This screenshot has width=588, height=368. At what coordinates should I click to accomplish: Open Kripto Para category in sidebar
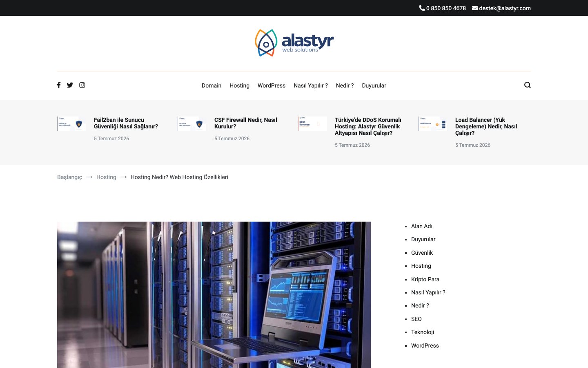pos(425,279)
